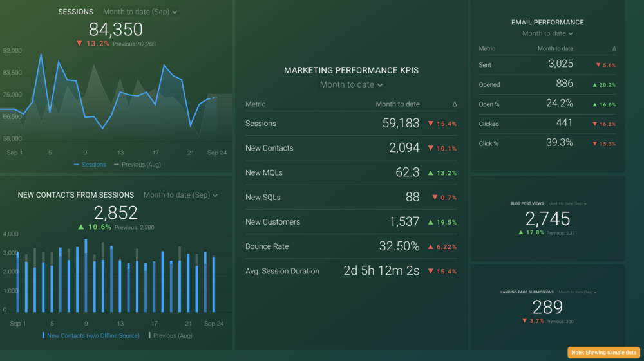Toggle New Contacts (w/o Offline Source) legend series
644x361 pixels.
(93, 335)
